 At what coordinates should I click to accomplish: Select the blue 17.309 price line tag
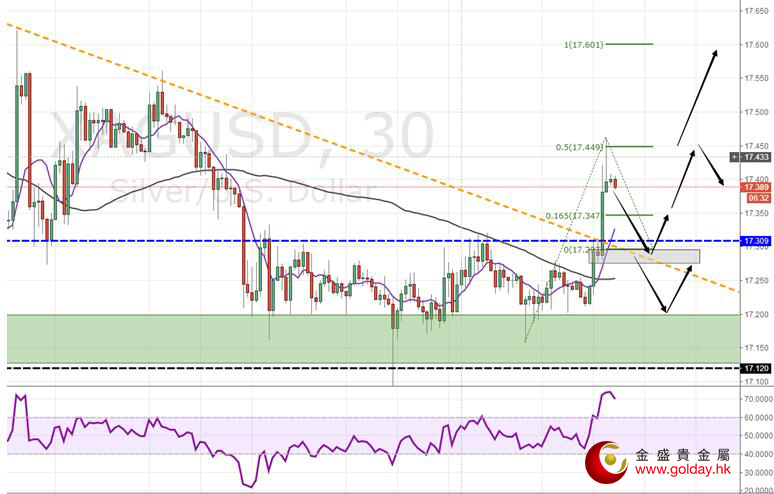click(x=756, y=241)
